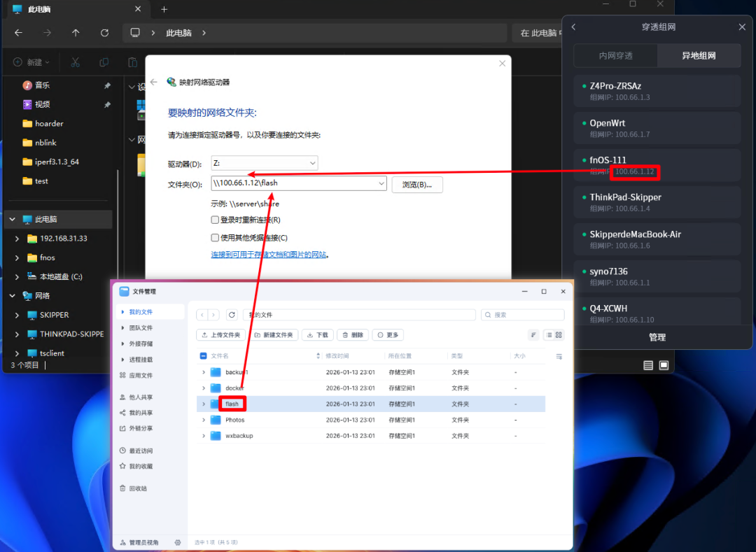This screenshot has width=756, height=552.
Task: Expand the 192.168.31.33 tree node
Action: click(17, 239)
